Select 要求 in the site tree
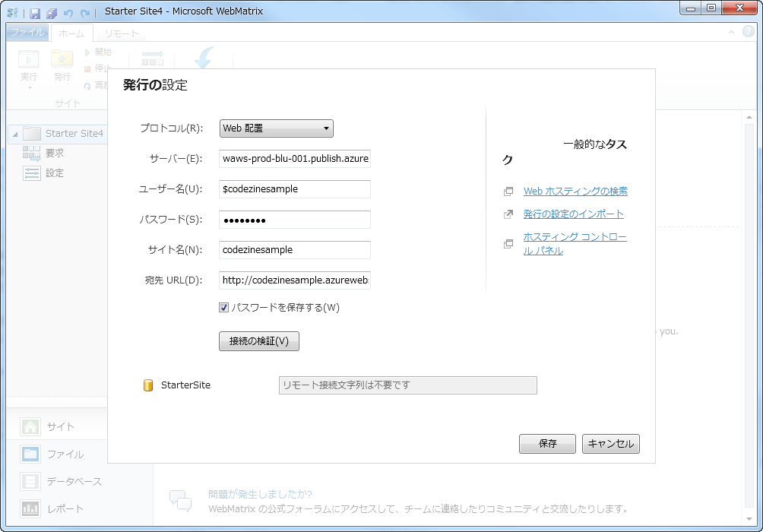 (55, 154)
